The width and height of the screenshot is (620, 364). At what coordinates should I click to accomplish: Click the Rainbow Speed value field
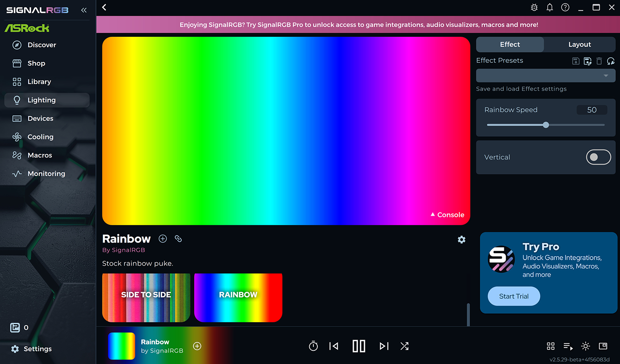pyautogui.click(x=592, y=110)
